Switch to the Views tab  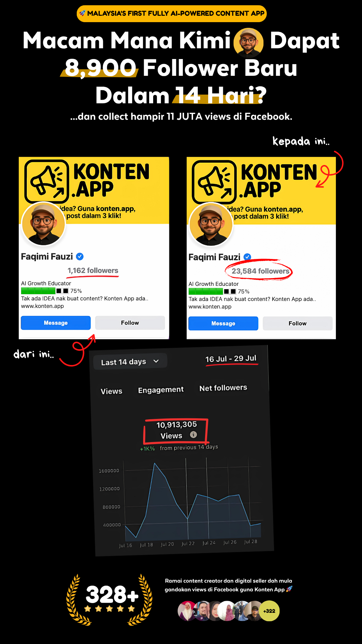tap(112, 391)
